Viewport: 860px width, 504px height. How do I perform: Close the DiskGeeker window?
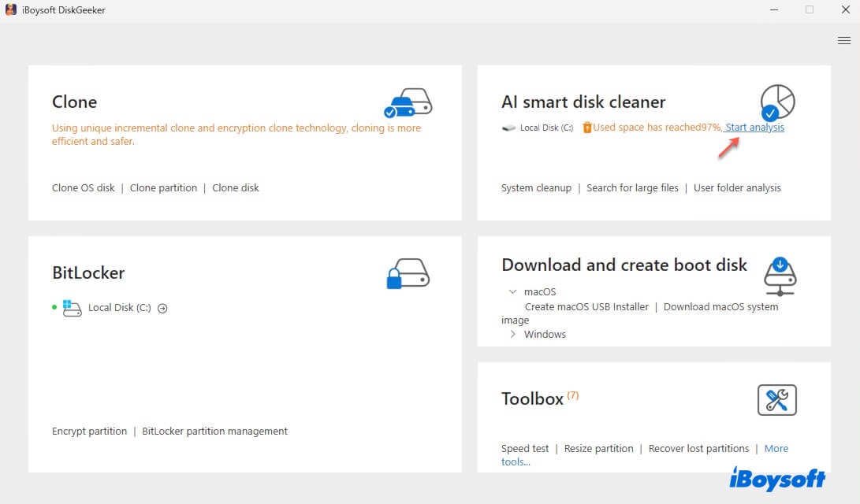(x=845, y=10)
